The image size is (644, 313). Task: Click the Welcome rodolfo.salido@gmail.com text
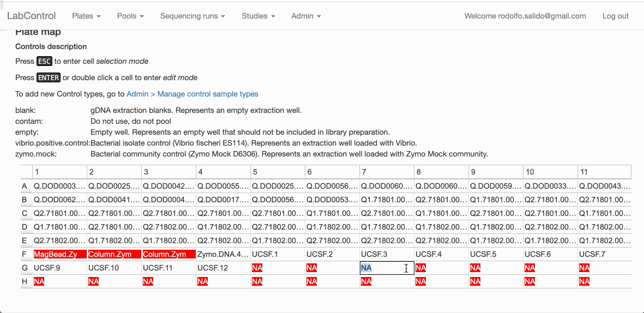(x=525, y=16)
